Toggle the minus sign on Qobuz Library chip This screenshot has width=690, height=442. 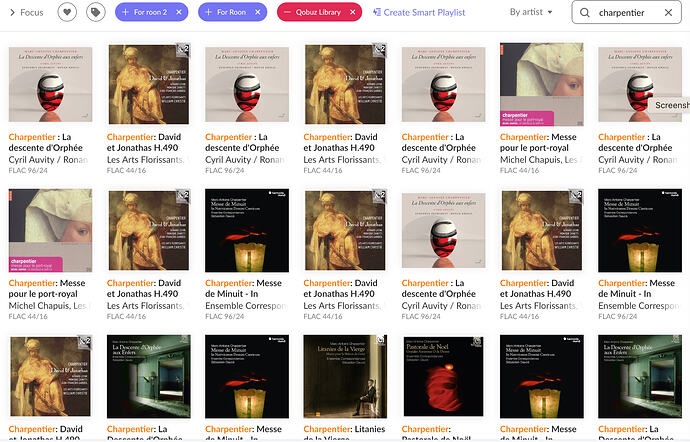coord(287,12)
